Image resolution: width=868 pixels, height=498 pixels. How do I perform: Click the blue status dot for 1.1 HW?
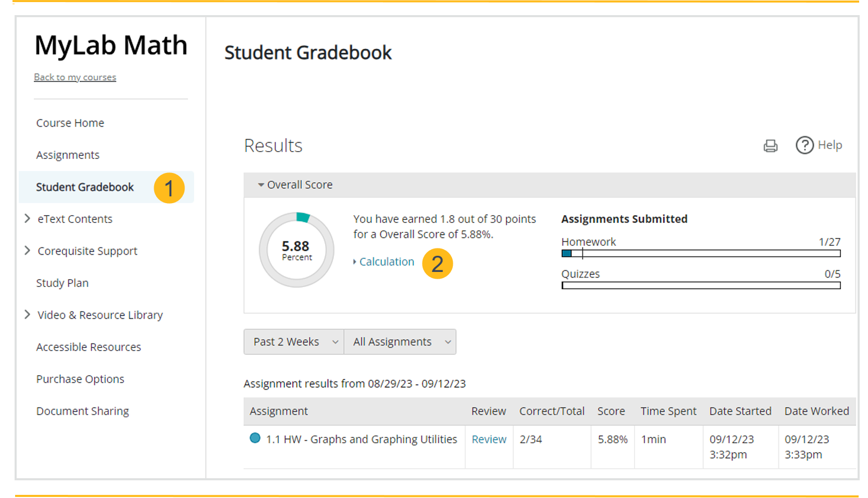(255, 438)
